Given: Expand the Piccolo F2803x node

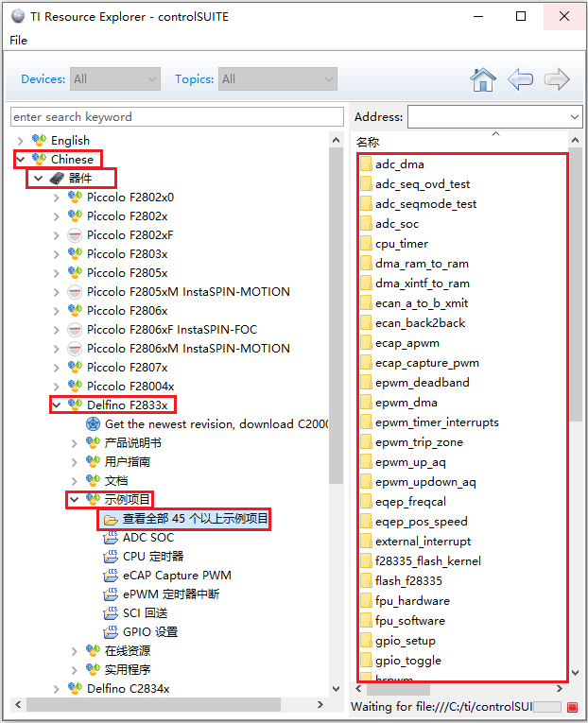Looking at the screenshot, I should click(x=57, y=254).
